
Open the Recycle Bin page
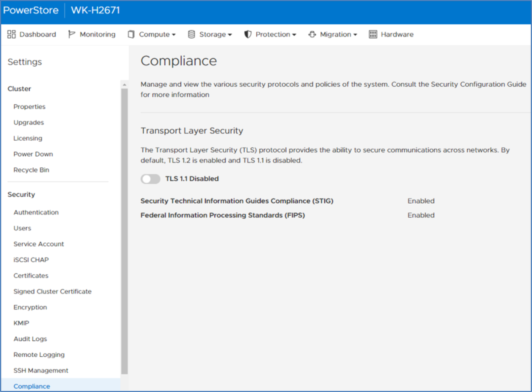click(31, 170)
